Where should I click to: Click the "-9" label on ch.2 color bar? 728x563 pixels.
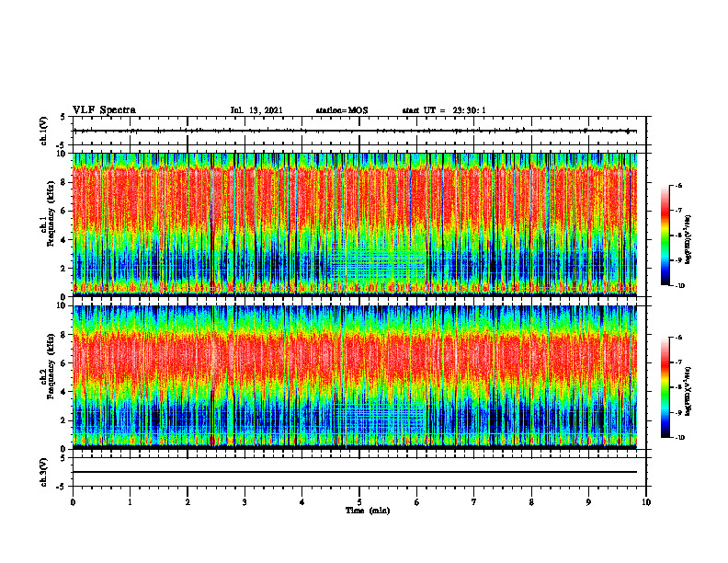(678, 412)
